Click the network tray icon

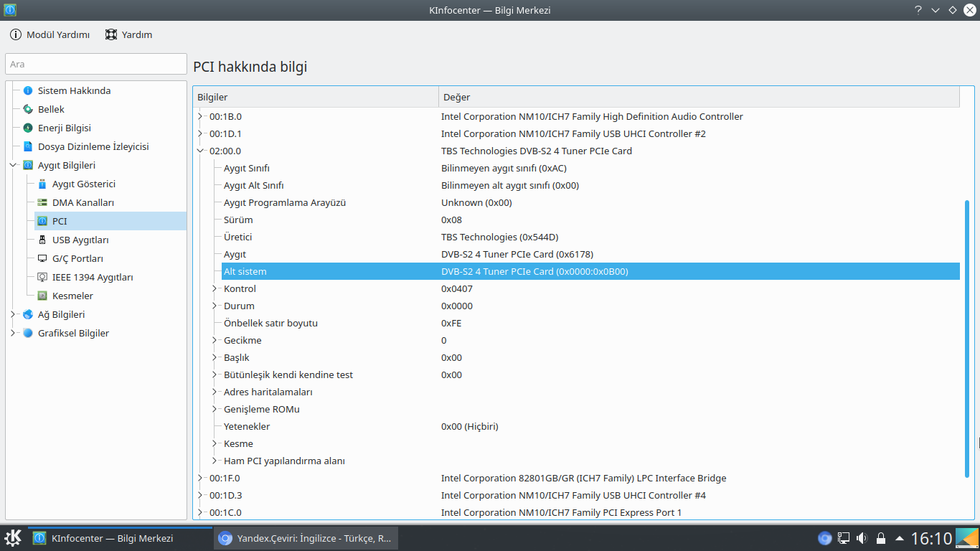pos(844,538)
